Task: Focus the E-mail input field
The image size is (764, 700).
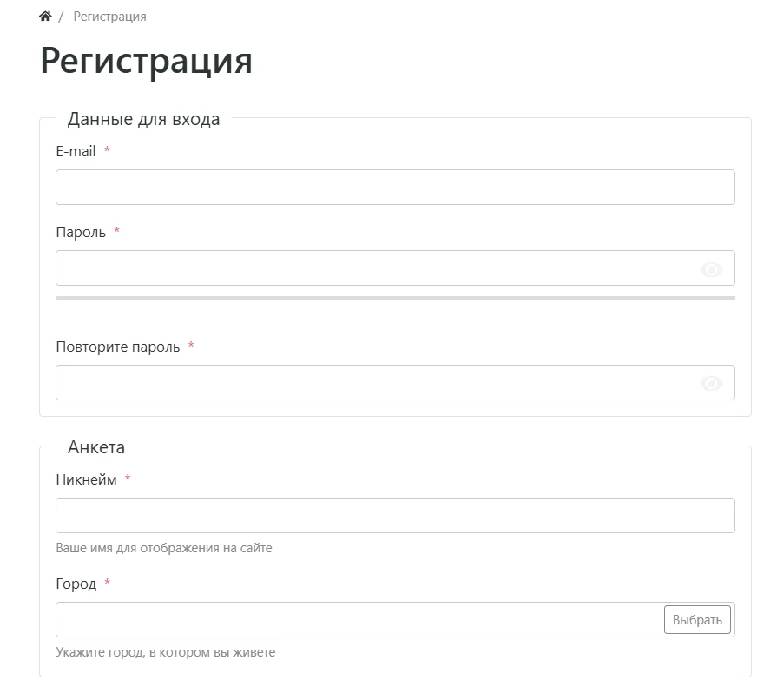Action: [x=395, y=188]
